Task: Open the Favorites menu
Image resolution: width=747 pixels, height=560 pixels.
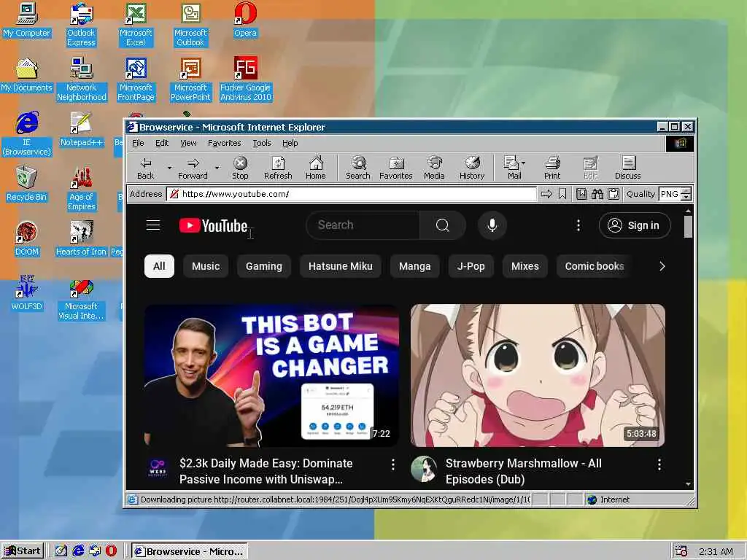Action: (x=225, y=143)
